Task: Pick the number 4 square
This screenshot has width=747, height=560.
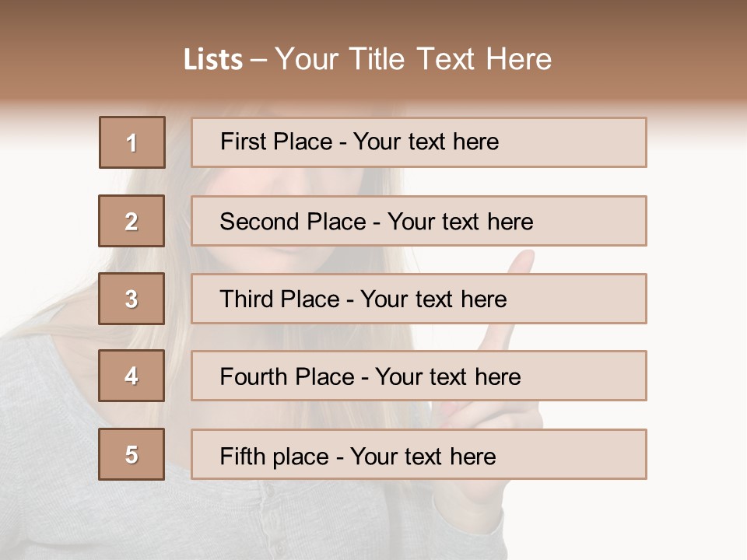Action: tap(132, 376)
